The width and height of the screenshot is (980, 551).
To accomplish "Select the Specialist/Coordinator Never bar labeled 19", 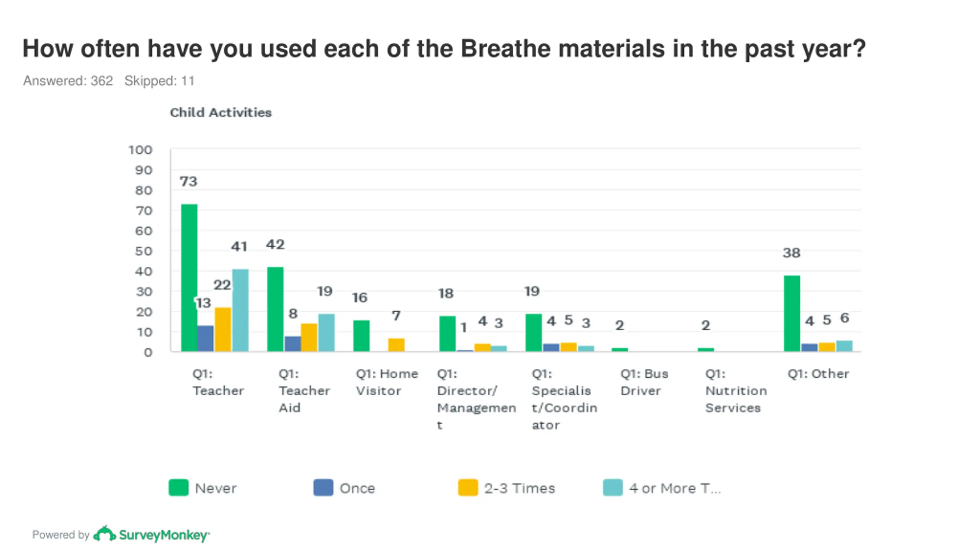I will 534,332.
